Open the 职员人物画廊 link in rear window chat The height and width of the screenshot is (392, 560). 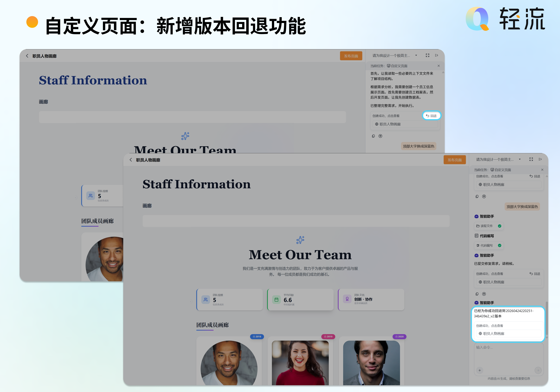click(x=405, y=124)
